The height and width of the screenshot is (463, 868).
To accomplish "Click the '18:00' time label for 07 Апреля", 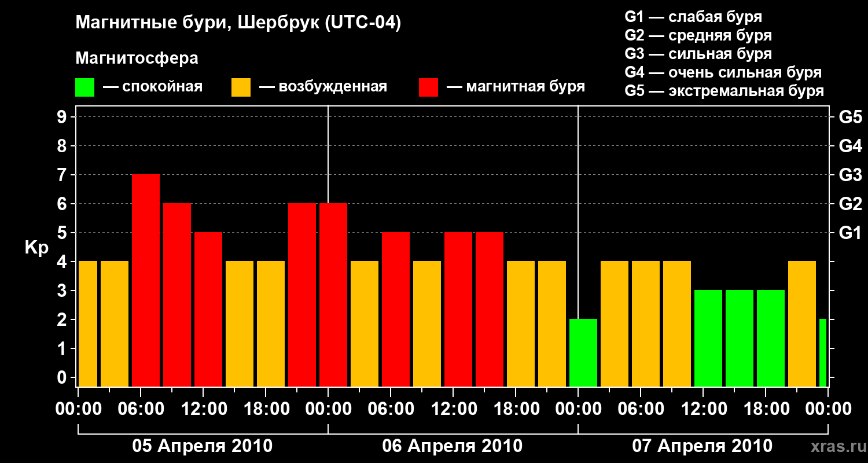I will tap(766, 409).
